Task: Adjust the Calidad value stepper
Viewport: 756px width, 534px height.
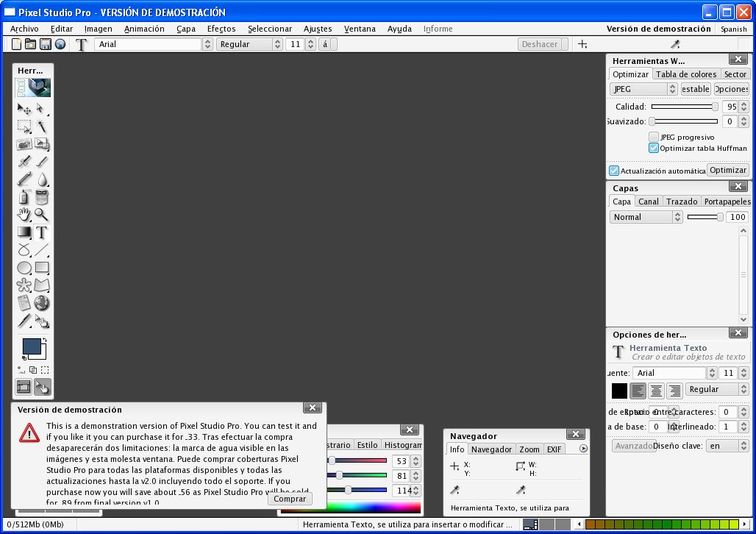Action: 744,107
